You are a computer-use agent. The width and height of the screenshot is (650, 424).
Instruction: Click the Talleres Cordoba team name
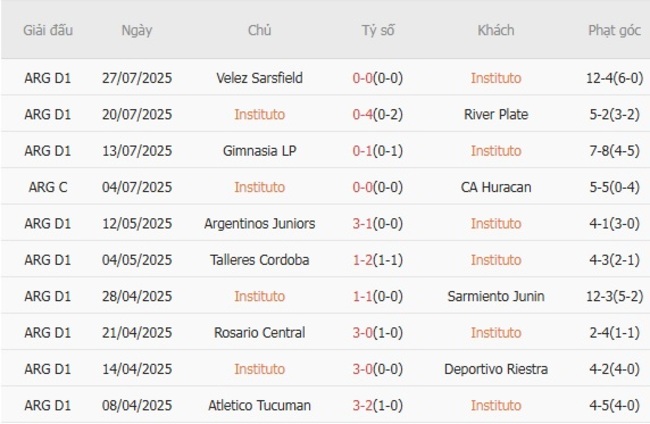(259, 260)
